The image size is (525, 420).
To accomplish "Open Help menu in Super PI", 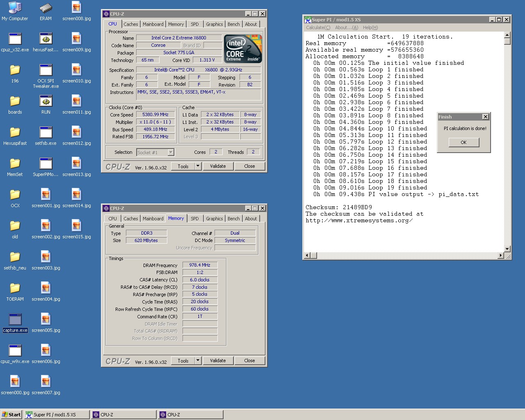I will pos(370,27).
